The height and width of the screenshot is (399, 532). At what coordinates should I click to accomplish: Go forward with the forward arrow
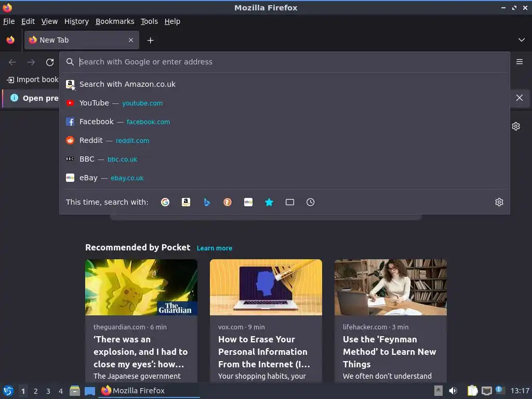tap(31, 62)
